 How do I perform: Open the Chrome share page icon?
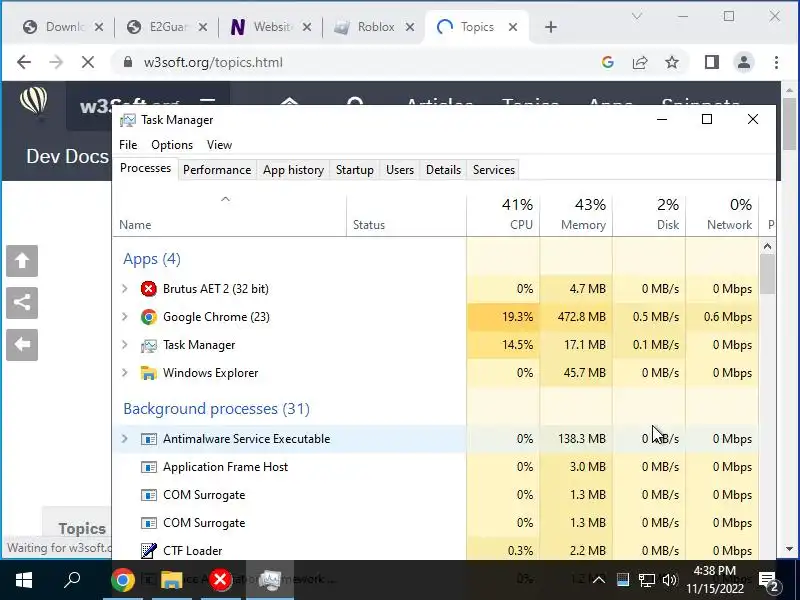coord(640,62)
